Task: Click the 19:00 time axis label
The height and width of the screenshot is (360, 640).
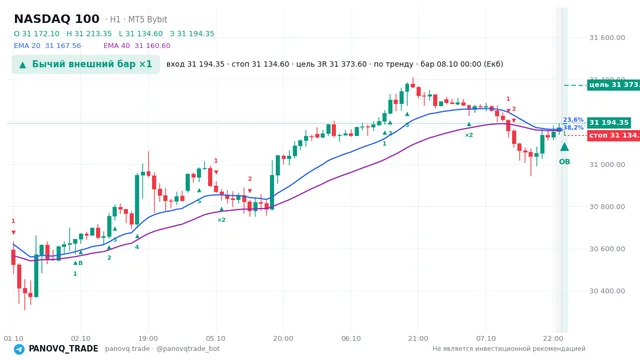Action: pyautogui.click(x=148, y=339)
